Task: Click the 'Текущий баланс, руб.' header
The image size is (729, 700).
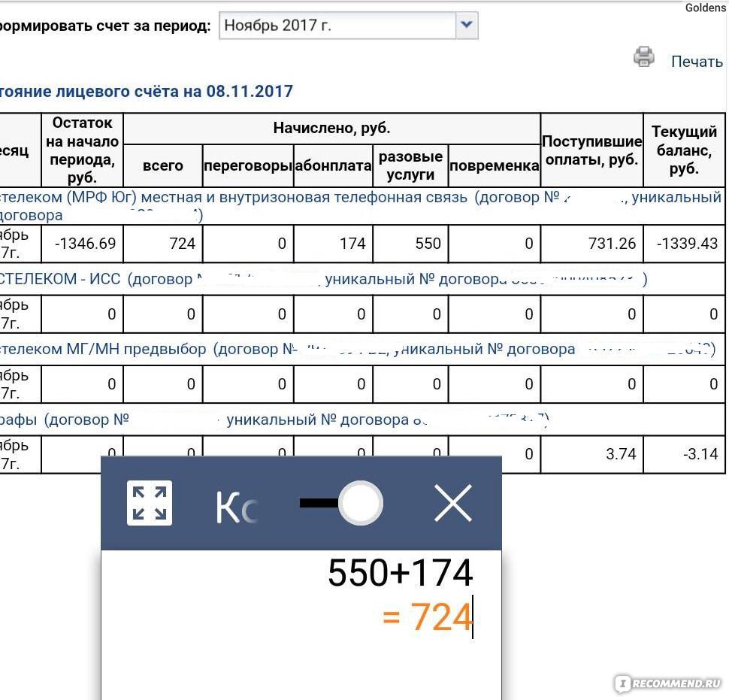Action: click(685, 150)
